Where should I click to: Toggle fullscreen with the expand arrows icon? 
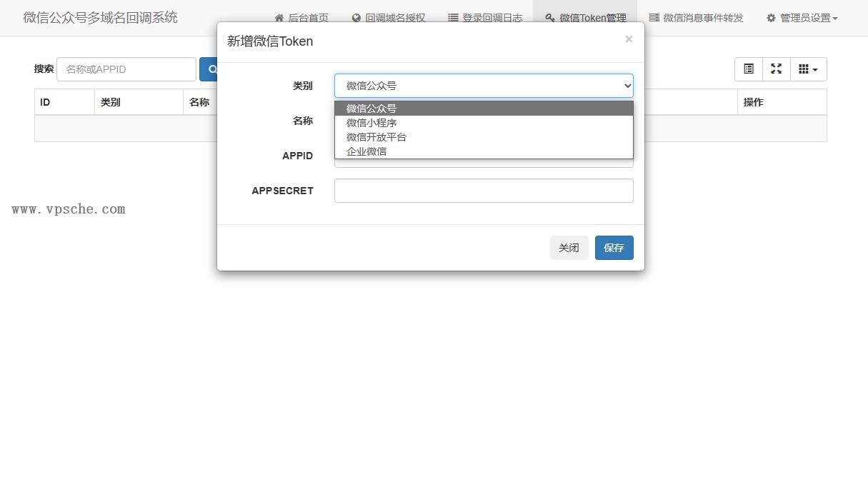pyautogui.click(x=777, y=69)
